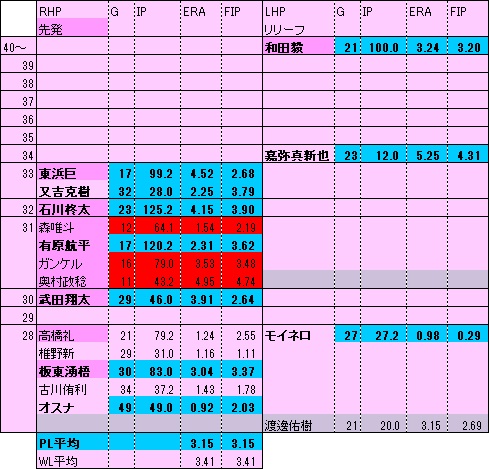Select the 又吉克樹 name cell
489x469 pixels.
[72, 190]
